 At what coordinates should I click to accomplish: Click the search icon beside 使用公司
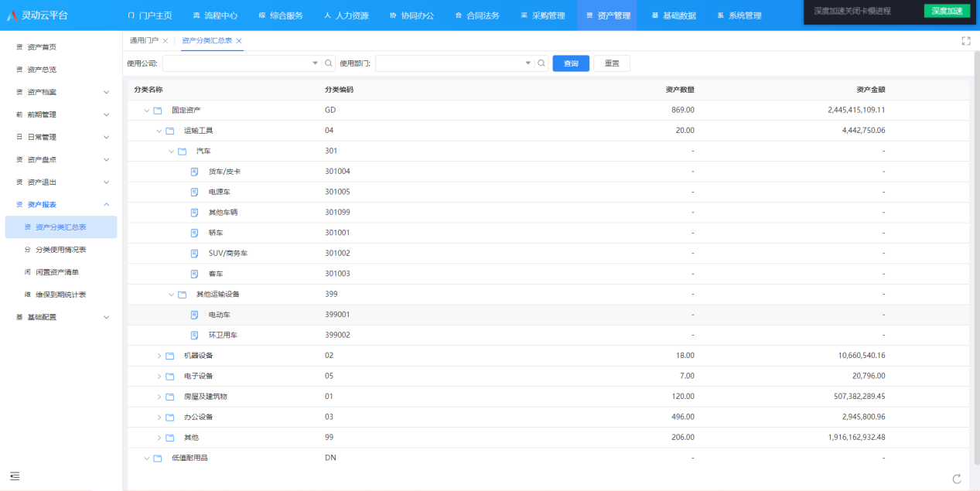click(329, 63)
